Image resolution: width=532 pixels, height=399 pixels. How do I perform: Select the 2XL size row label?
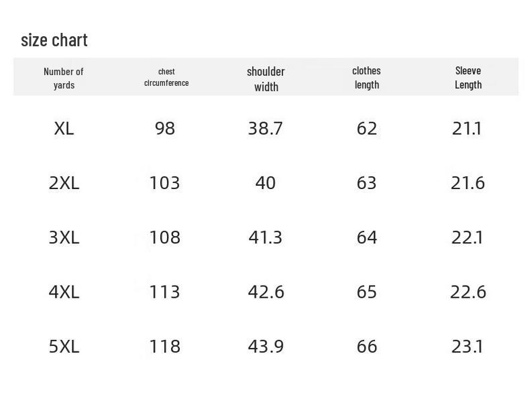[64, 183]
